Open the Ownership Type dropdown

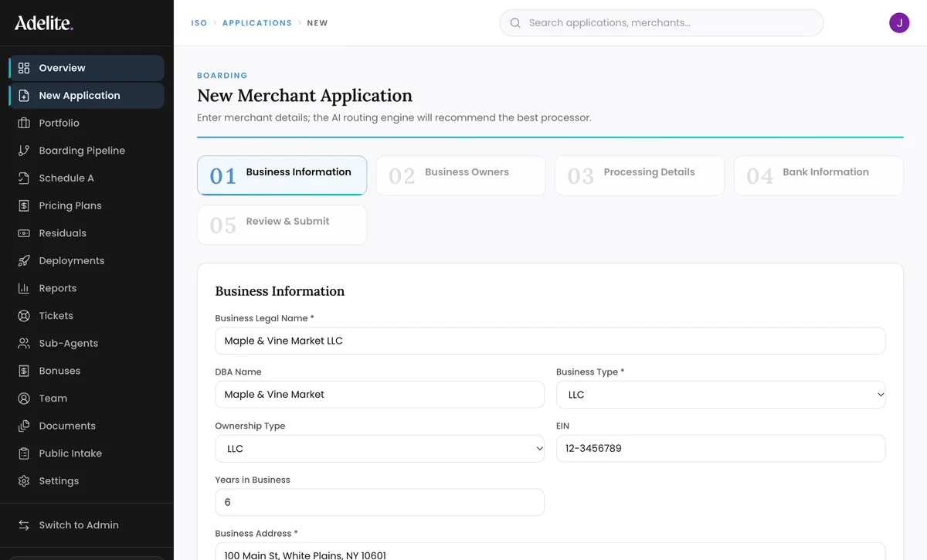point(379,449)
